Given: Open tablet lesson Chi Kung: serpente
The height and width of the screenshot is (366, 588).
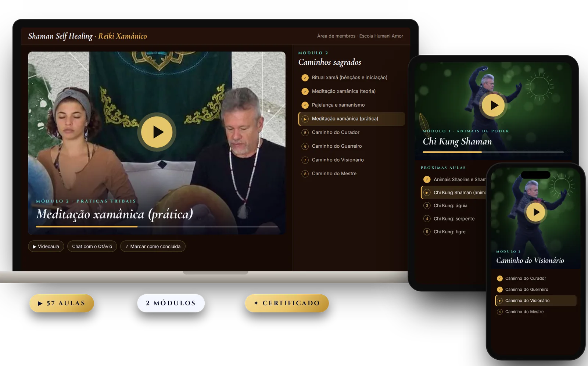Looking at the screenshot, I should pyautogui.click(x=453, y=219).
